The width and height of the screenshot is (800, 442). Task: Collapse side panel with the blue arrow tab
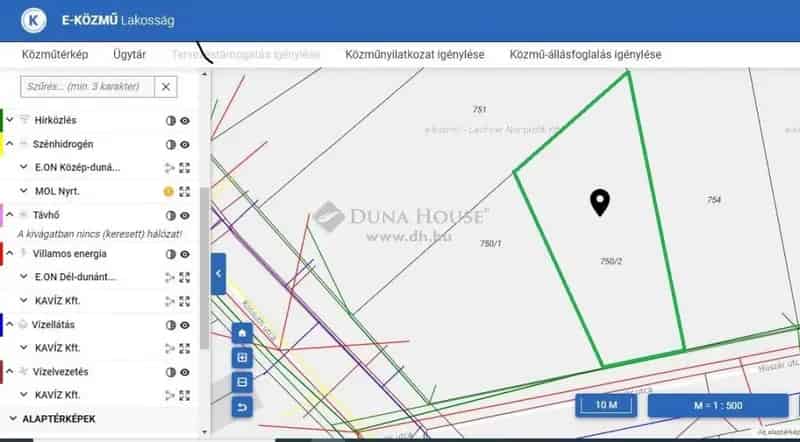pos(218,274)
